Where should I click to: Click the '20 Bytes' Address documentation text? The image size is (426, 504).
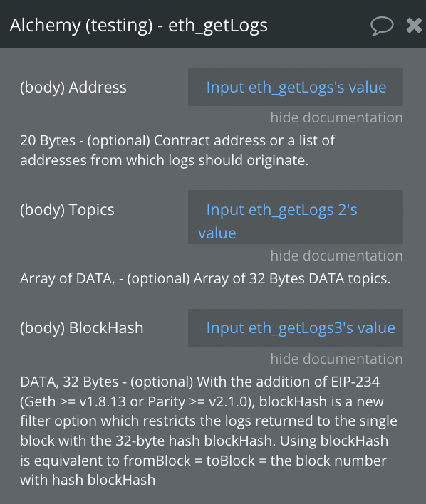tap(48, 140)
